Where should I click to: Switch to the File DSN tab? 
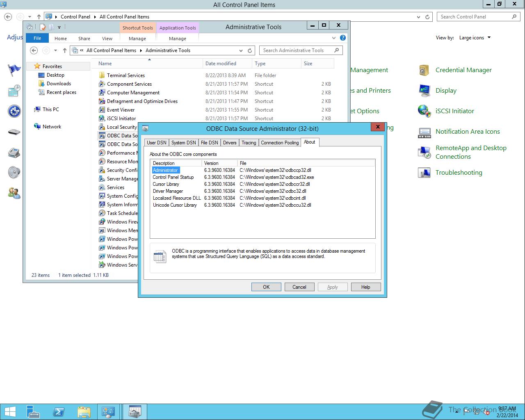coord(209,143)
